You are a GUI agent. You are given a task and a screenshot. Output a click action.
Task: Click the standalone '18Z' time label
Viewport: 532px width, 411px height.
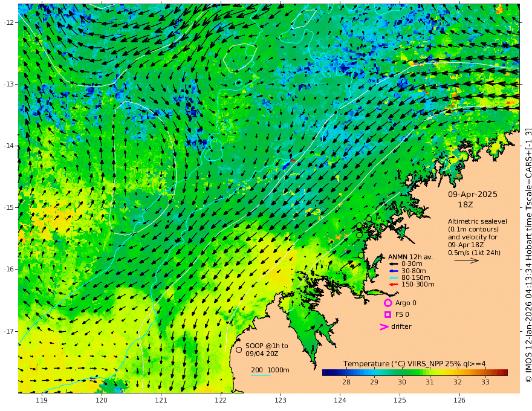pos(465,205)
